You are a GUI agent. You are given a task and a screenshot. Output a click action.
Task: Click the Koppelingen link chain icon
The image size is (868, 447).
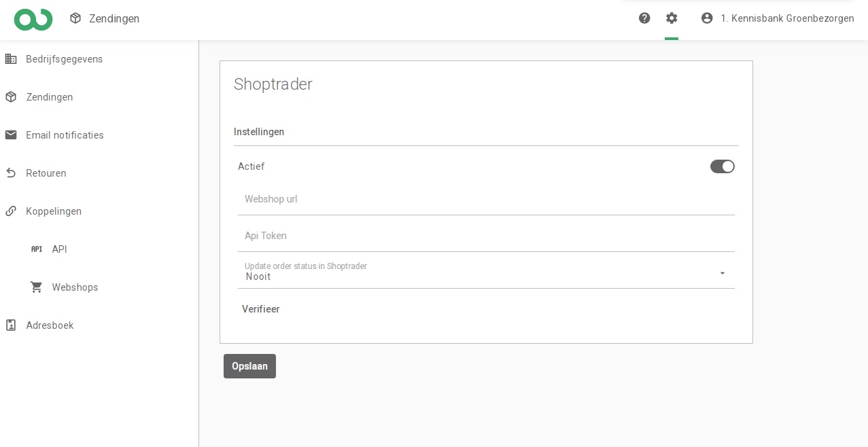pyautogui.click(x=11, y=211)
